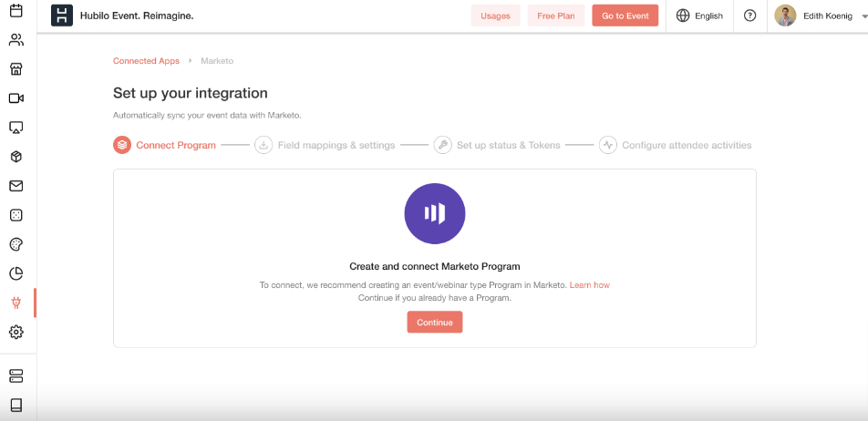This screenshot has height=421, width=868.
Task: Open the envelope mail icon in sidebar
Action: pos(16,186)
